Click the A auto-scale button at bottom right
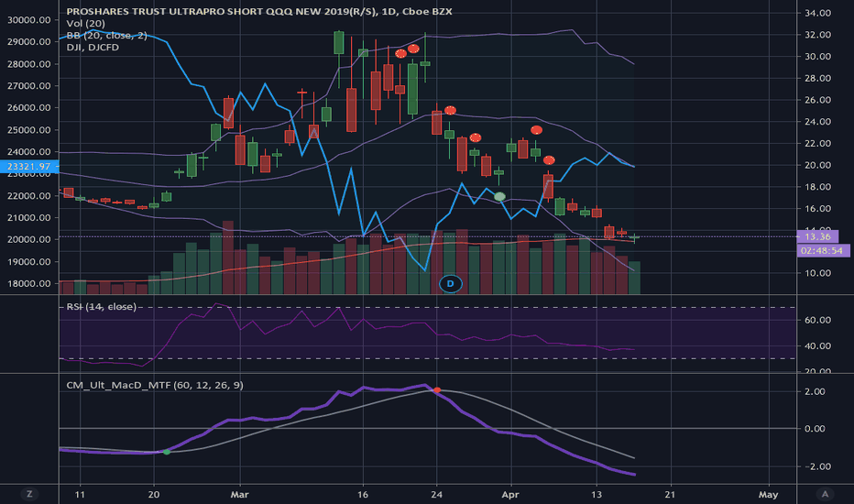 [x=825, y=494]
